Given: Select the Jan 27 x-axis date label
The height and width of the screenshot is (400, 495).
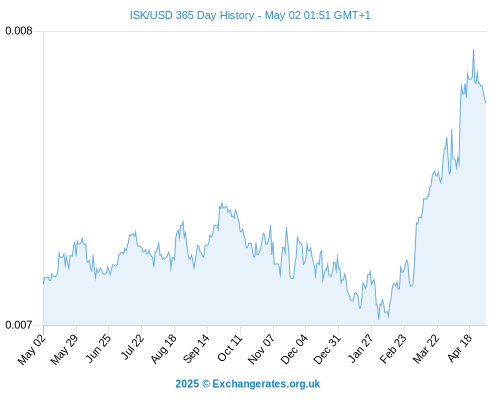Looking at the screenshot, I should 361,348.
